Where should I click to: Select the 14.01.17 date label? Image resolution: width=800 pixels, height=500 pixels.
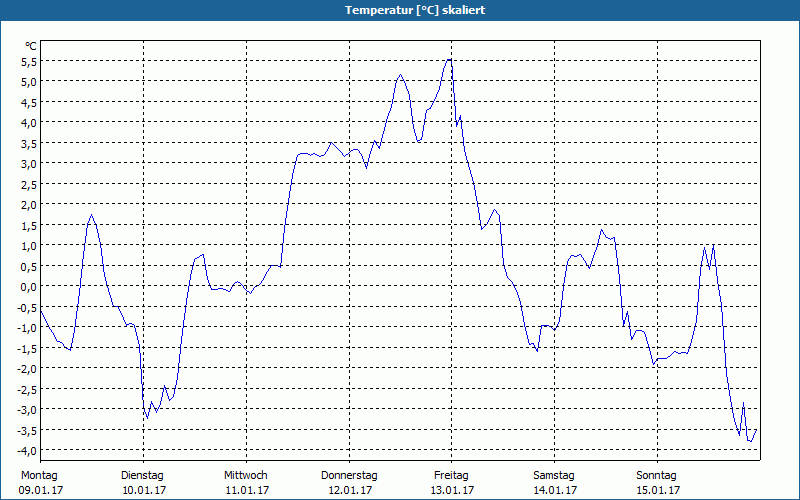(555, 490)
